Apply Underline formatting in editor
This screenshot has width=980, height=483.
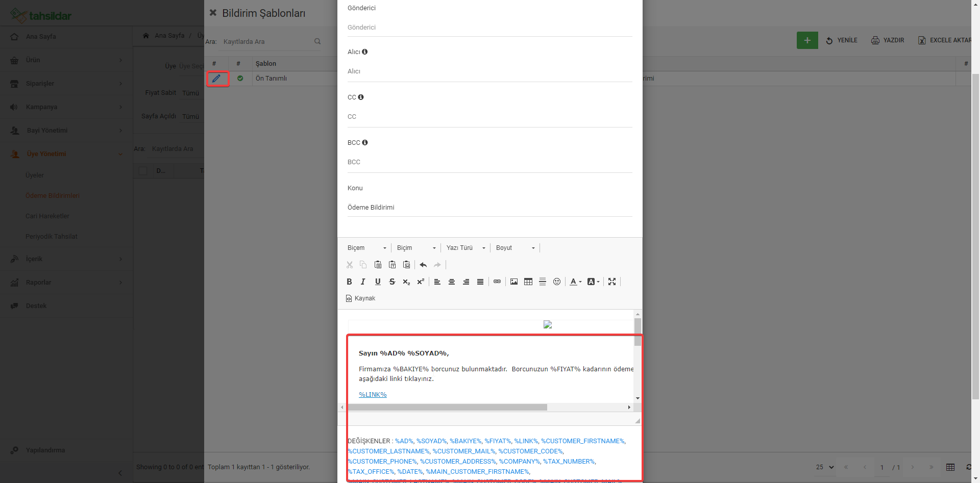[378, 282]
